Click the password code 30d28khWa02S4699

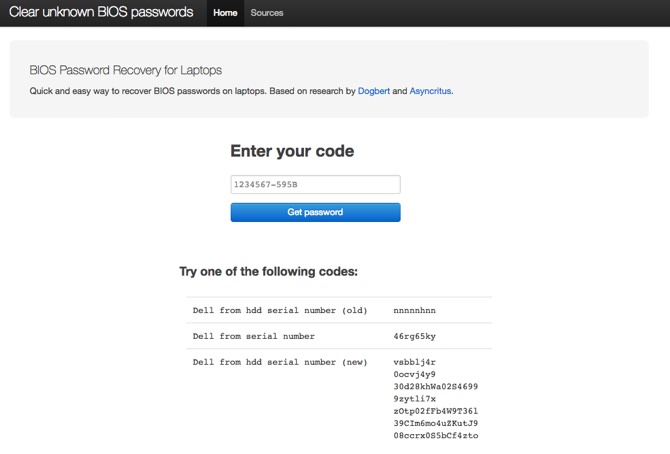[x=436, y=386]
